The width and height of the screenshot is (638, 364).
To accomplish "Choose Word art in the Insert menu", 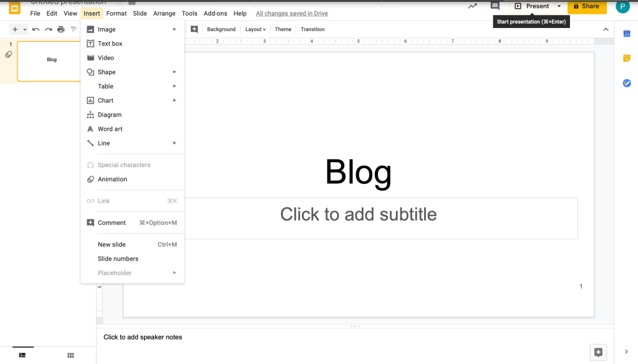I will pos(110,129).
